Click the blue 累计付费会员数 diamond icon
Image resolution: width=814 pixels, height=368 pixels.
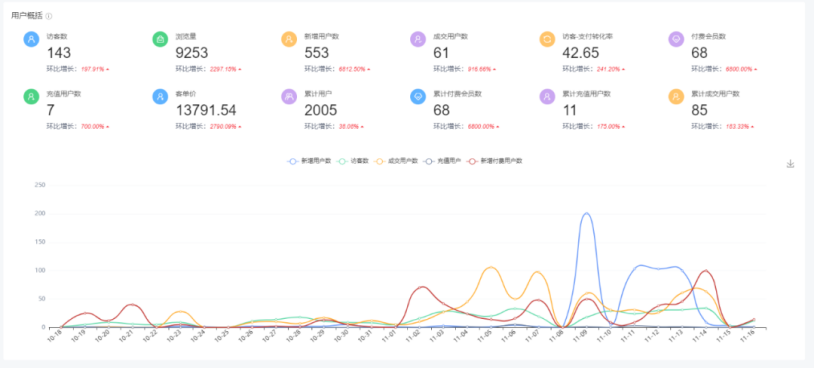point(418,96)
